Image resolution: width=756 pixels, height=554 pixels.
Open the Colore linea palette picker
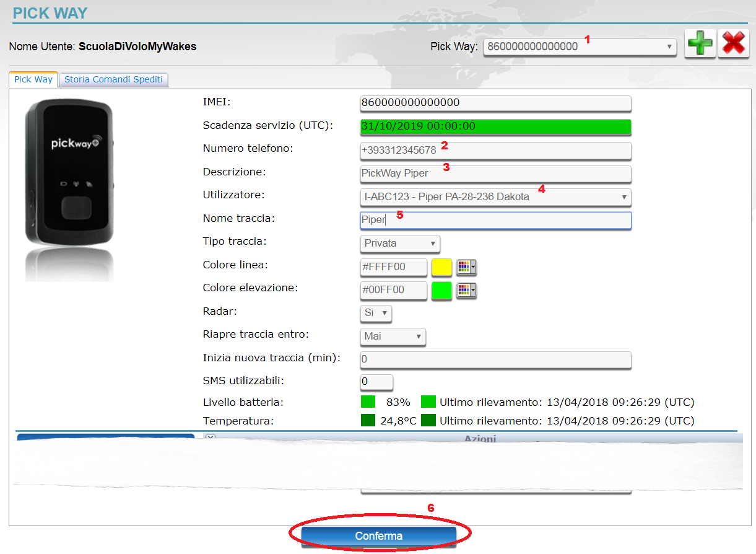466,267
